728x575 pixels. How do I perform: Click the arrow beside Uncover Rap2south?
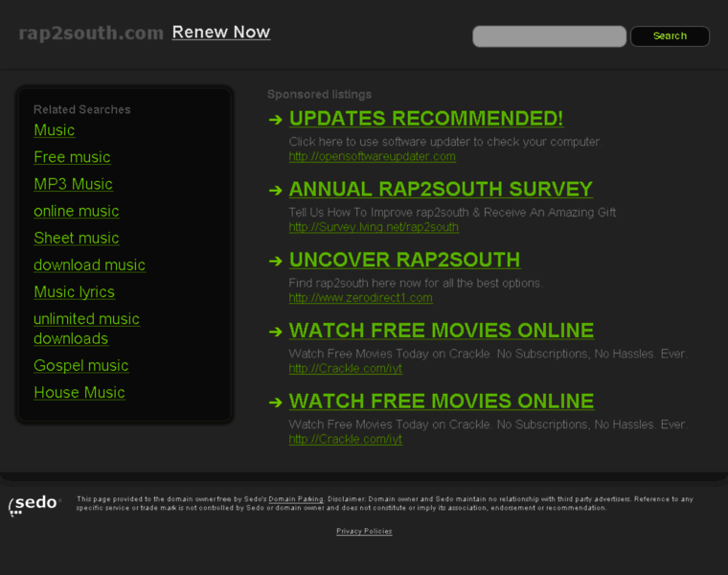275,261
